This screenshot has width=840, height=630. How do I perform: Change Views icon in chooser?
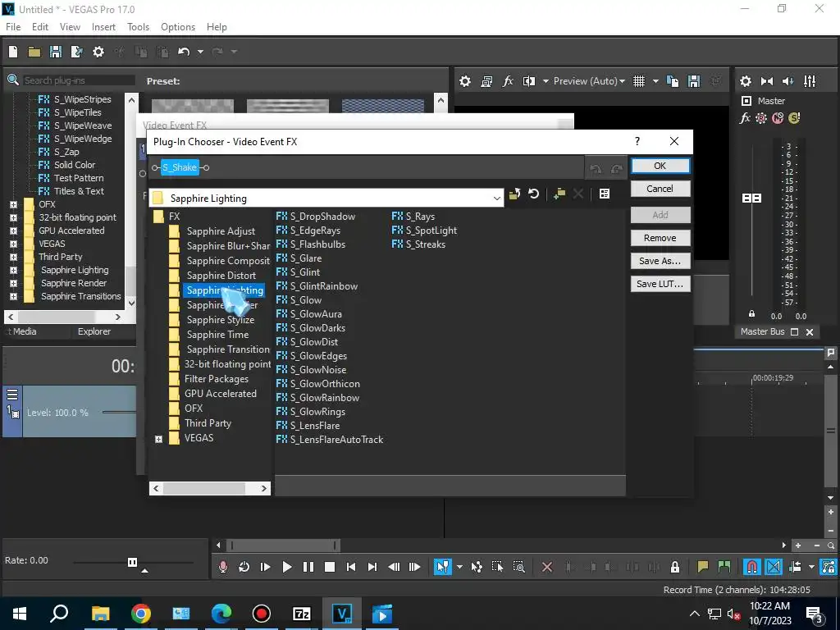(605, 194)
